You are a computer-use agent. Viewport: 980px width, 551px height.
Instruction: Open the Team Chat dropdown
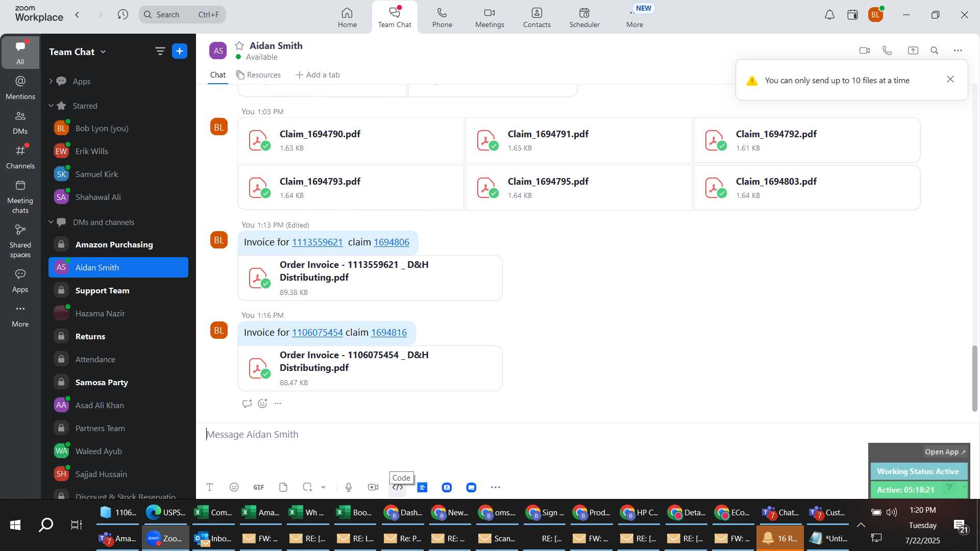click(x=78, y=52)
